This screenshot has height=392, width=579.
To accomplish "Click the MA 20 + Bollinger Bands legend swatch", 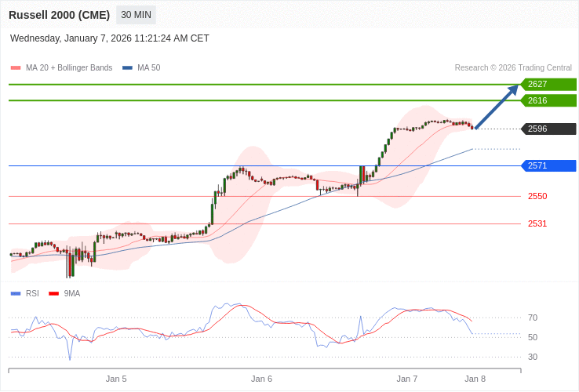I will tap(16, 68).
